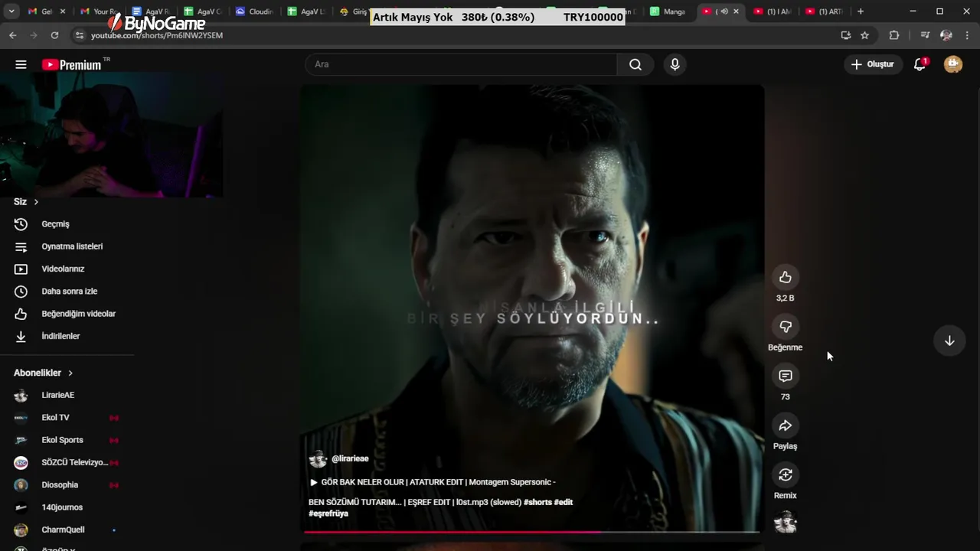The width and height of the screenshot is (980, 551).
Task: Focus the Ara search field
Action: (x=461, y=64)
